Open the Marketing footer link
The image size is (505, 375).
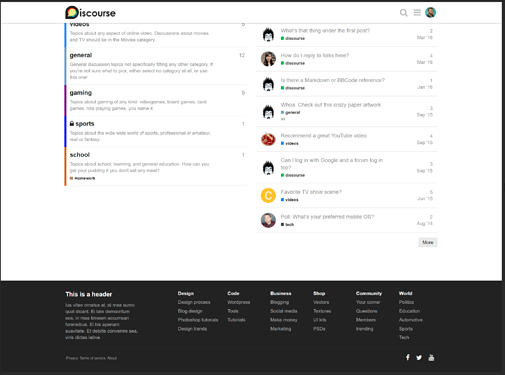[281, 329]
